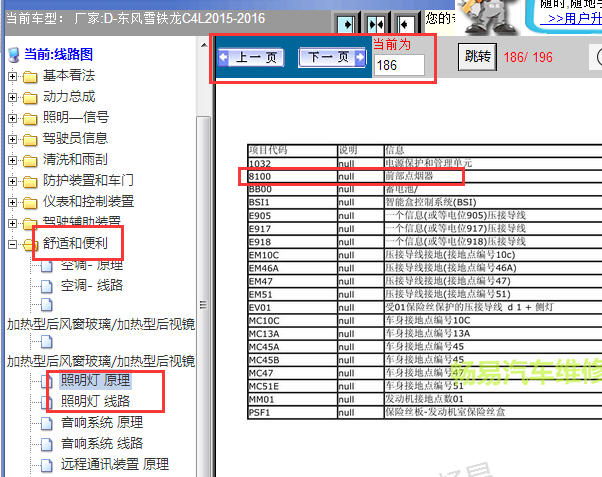
Task: Click the page icon beside 照明灯 原理
Action: 47,381
